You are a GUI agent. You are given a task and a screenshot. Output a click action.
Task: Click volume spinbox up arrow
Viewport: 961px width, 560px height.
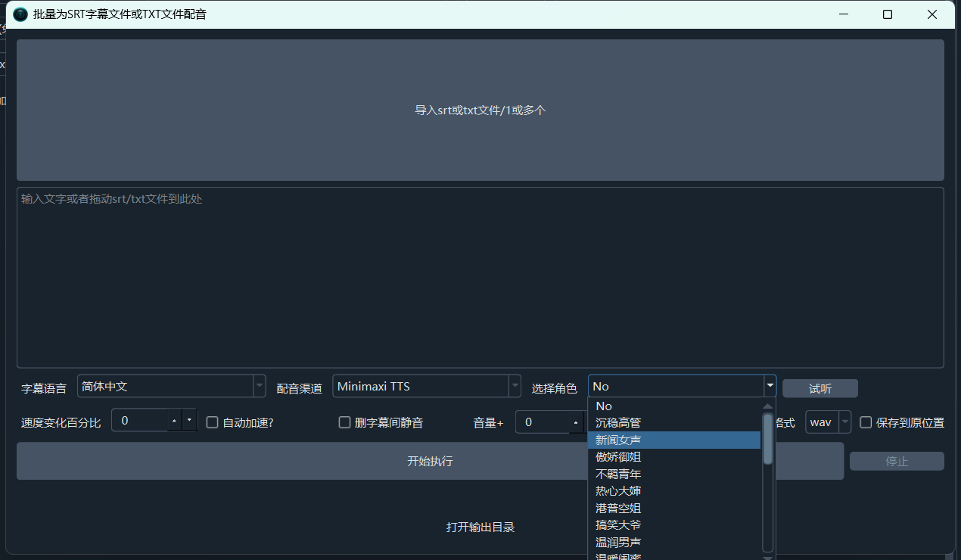pyautogui.click(x=576, y=422)
